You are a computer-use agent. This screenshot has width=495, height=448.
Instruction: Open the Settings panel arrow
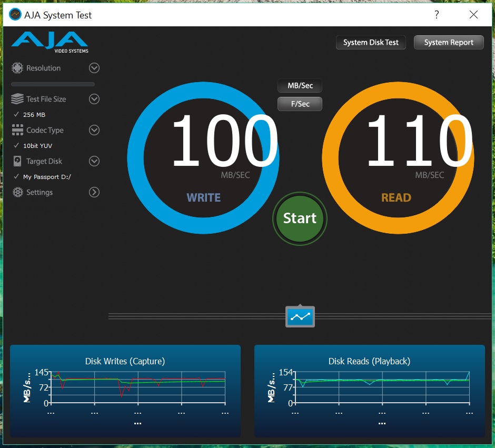(x=94, y=192)
